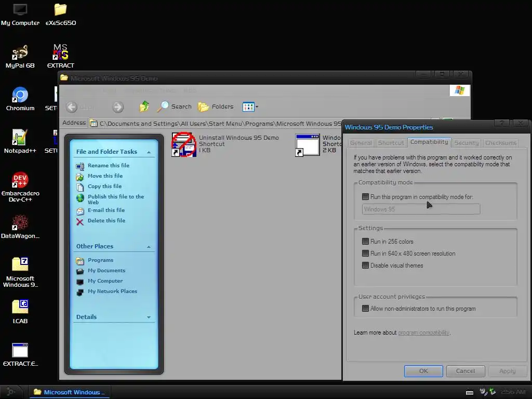Open the program compatibility link

pos(423,332)
